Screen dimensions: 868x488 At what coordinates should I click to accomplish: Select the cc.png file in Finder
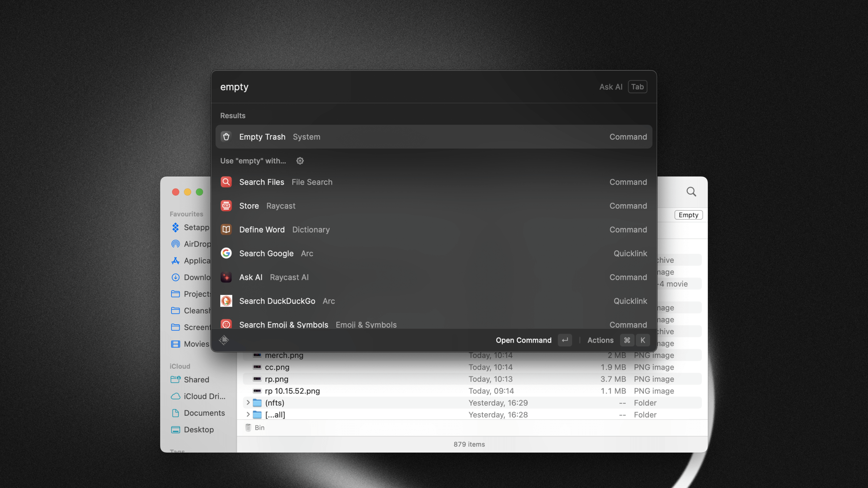(x=472, y=367)
